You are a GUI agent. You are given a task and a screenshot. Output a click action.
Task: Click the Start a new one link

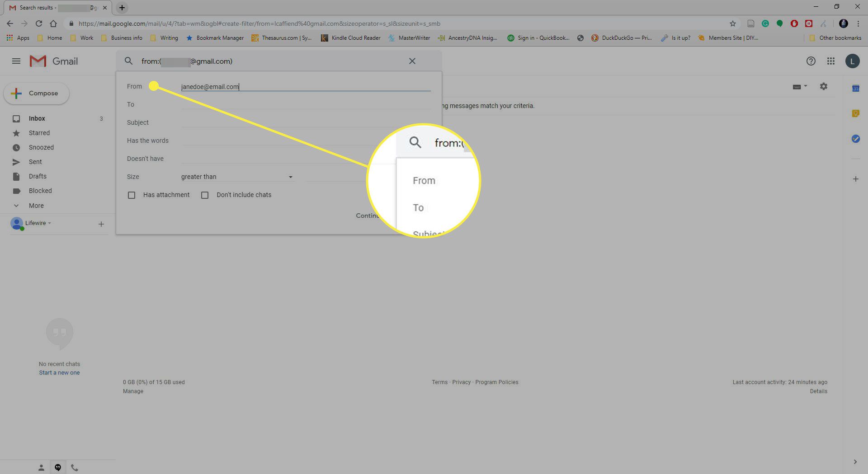tap(59, 373)
